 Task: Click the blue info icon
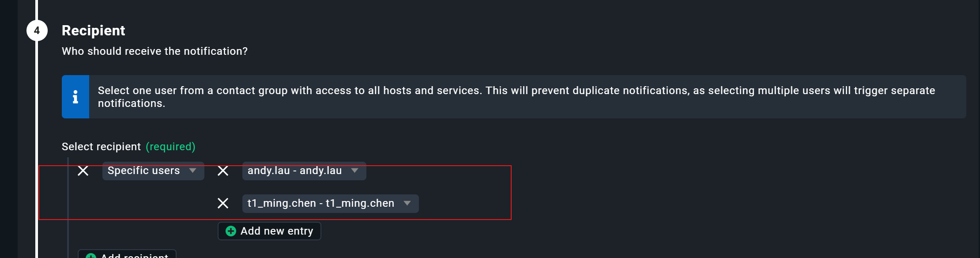[75, 97]
